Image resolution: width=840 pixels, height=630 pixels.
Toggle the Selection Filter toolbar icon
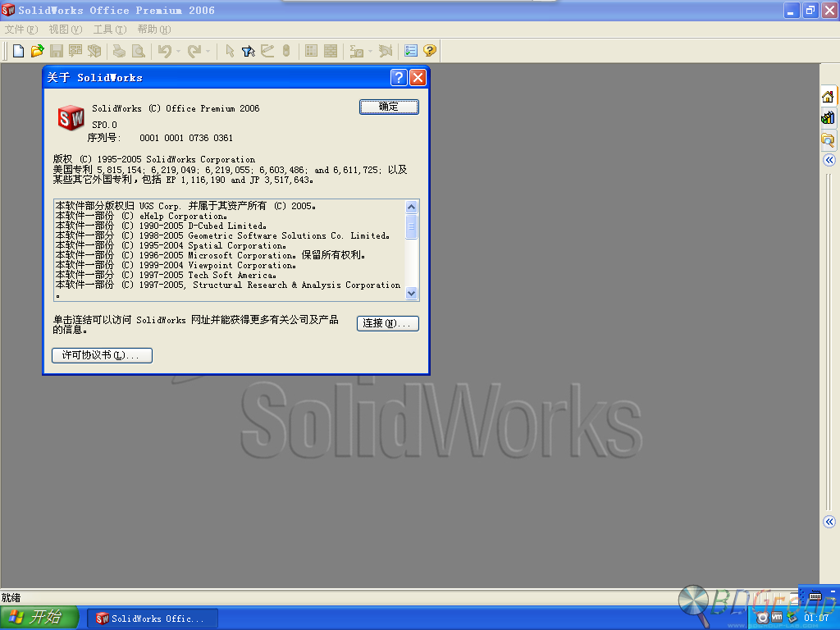[248, 51]
